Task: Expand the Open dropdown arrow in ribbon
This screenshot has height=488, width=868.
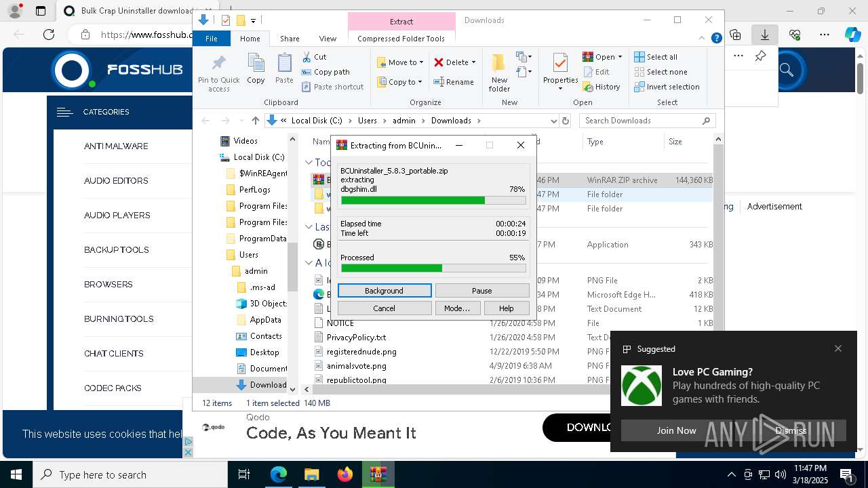Action: pyautogui.click(x=619, y=57)
